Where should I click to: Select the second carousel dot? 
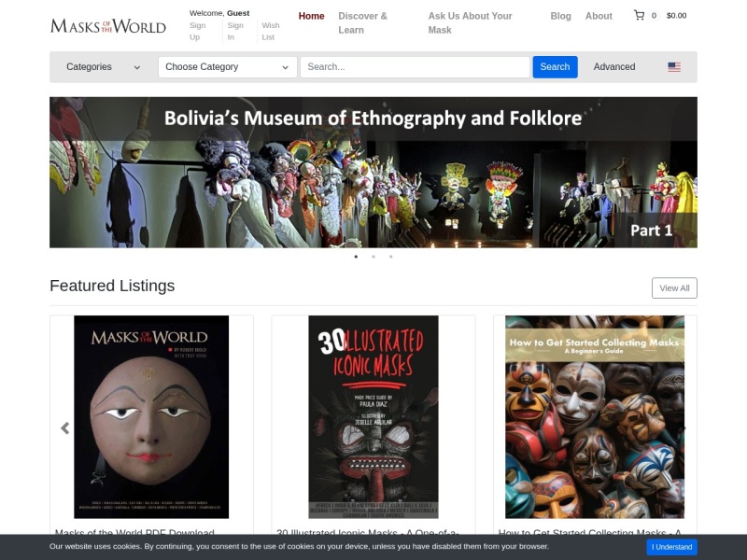click(373, 257)
